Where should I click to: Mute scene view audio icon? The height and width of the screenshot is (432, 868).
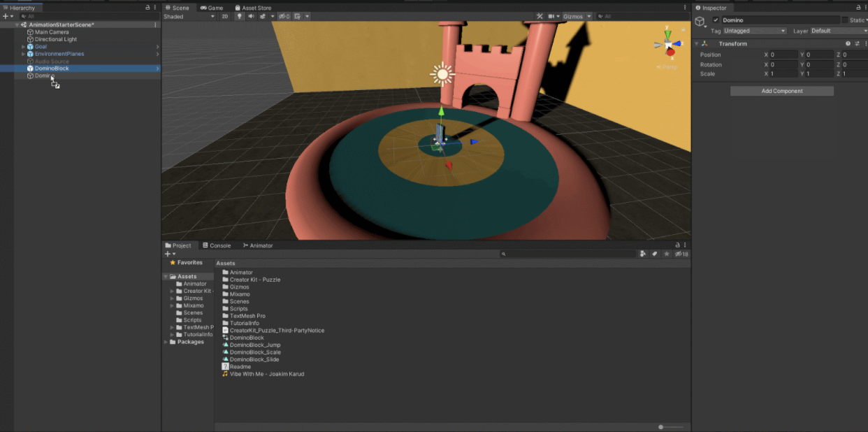252,16
